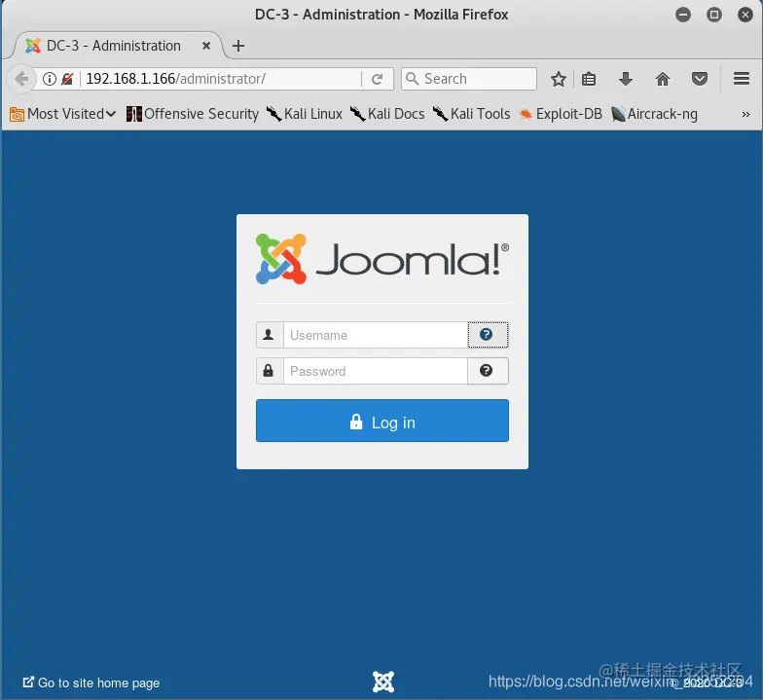The height and width of the screenshot is (700, 763).
Task: Click the Joomla! logo on the login card
Action: pos(382,259)
